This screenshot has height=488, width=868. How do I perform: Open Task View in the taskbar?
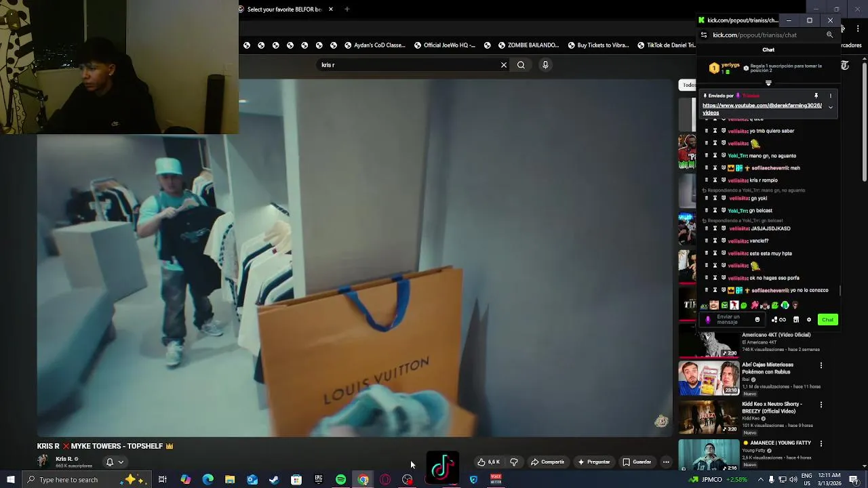point(163,480)
